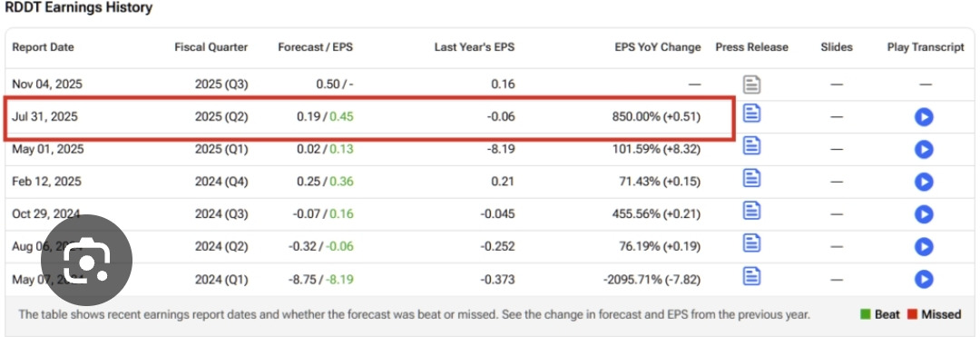Open press release for Feb 12, 2025
Viewport: 980px width, 337px height.
pyautogui.click(x=752, y=178)
